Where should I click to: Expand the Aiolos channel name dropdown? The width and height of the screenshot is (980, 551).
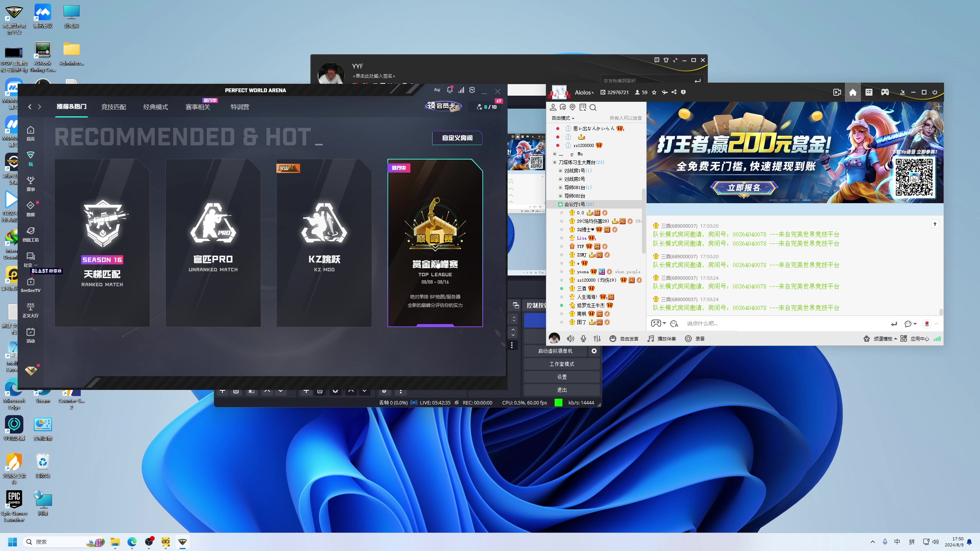(585, 92)
